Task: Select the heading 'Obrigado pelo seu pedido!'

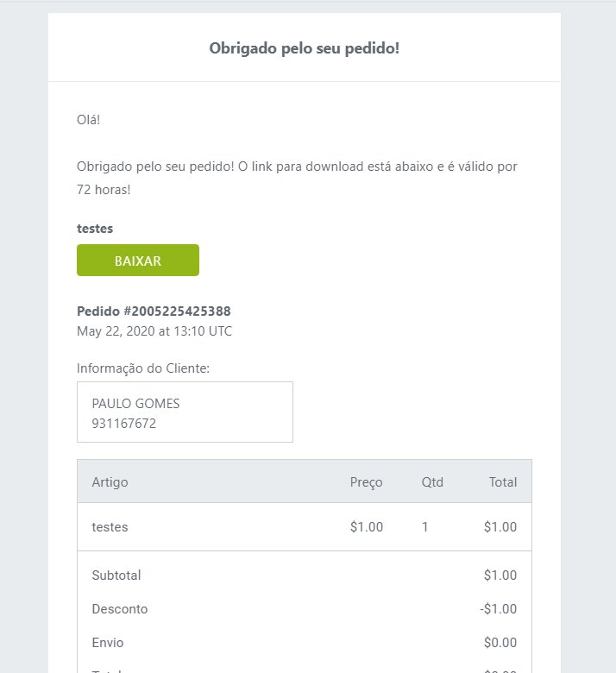Action: tap(305, 48)
